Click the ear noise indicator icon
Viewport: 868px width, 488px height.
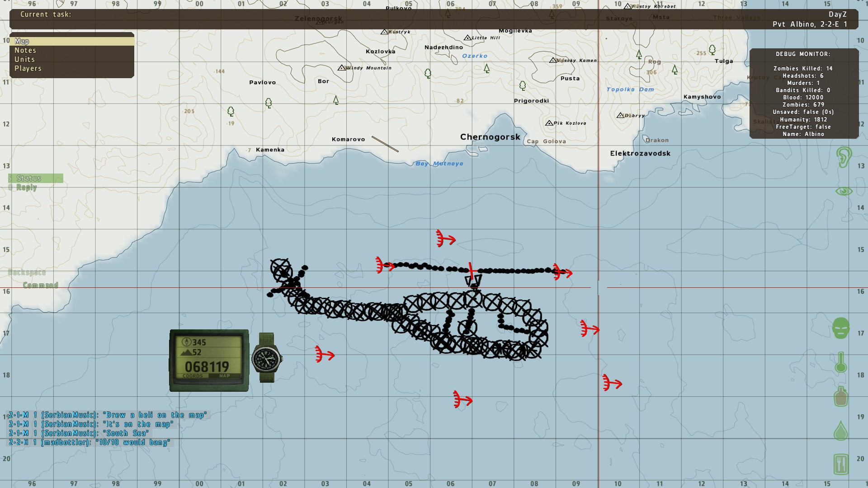click(843, 157)
